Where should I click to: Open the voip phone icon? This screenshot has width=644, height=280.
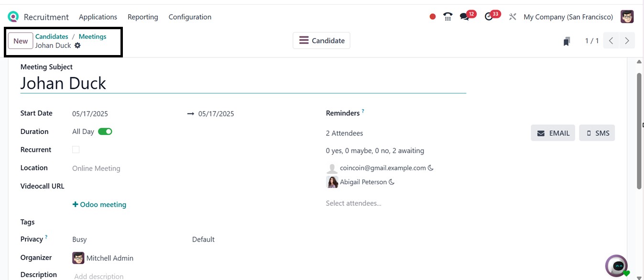coord(448,17)
